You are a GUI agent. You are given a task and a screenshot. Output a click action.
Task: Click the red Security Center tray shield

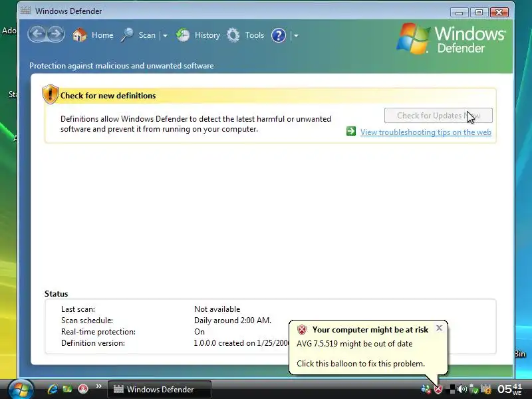(438, 389)
